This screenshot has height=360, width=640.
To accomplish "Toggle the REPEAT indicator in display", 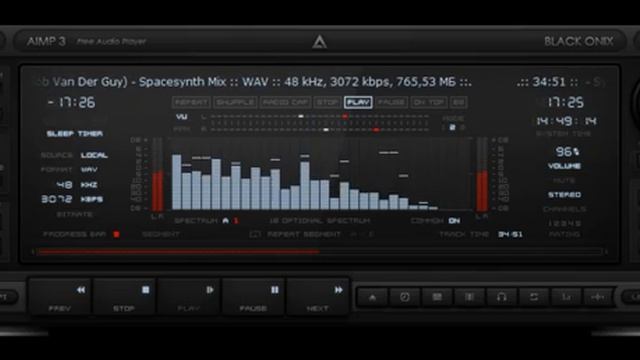I will click(x=191, y=102).
